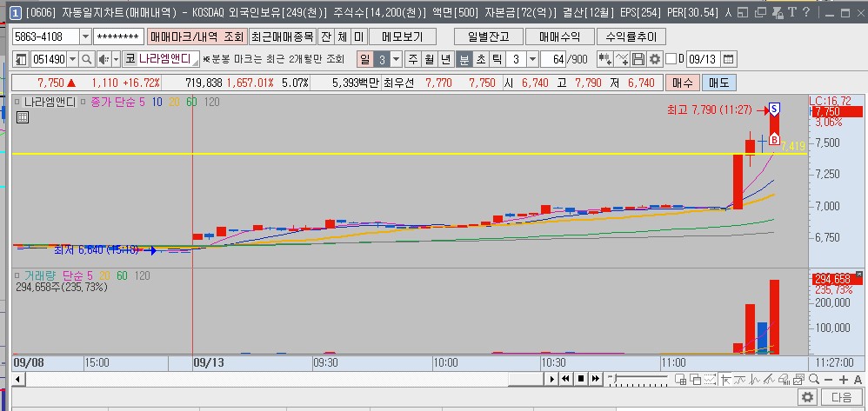Click the B buy marker on chart
The image size is (868, 411).
click(x=775, y=139)
